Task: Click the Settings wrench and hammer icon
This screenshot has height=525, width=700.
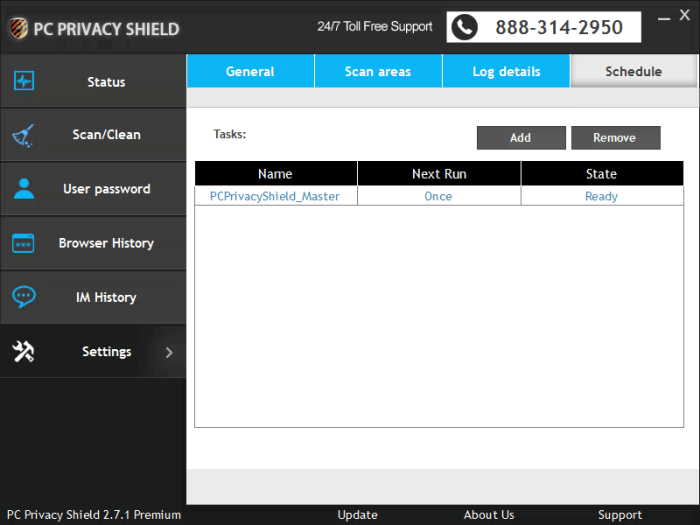Action: point(23,351)
